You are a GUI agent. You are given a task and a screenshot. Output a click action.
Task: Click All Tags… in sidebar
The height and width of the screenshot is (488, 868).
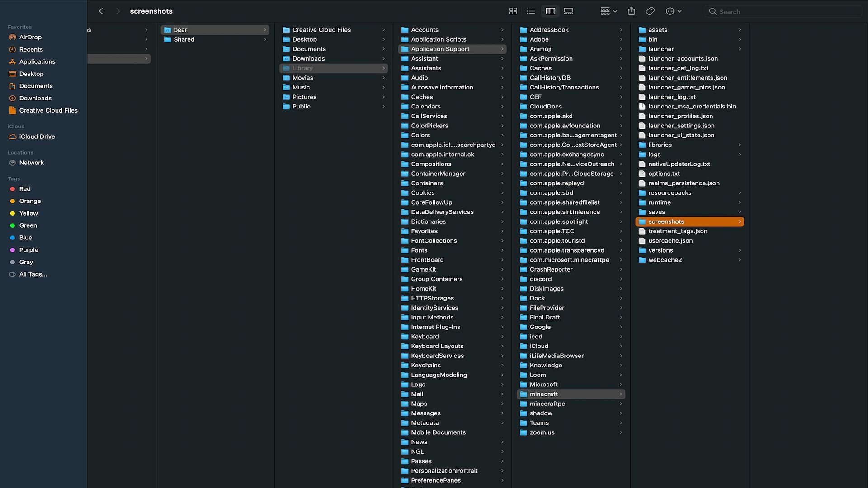click(33, 274)
